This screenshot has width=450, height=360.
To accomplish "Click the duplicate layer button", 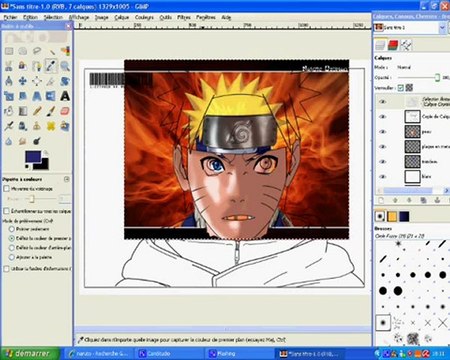I will 423,200.
